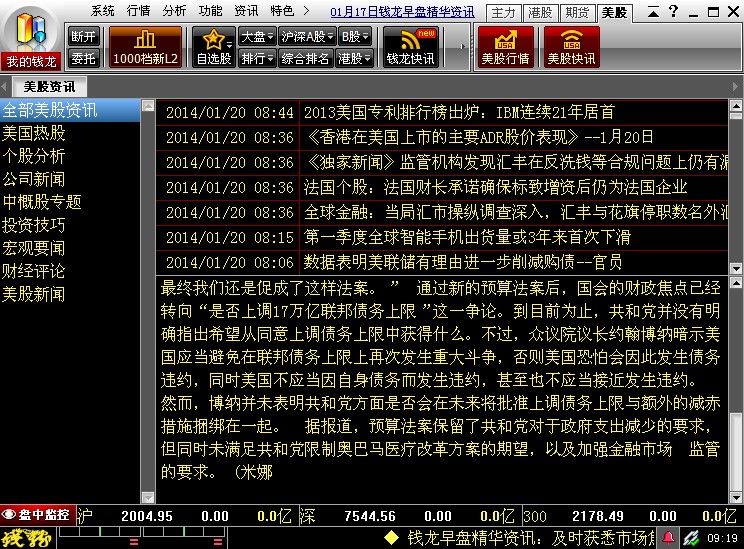Switch to 港股 top tab
The height and width of the screenshot is (549, 744).
540,13
